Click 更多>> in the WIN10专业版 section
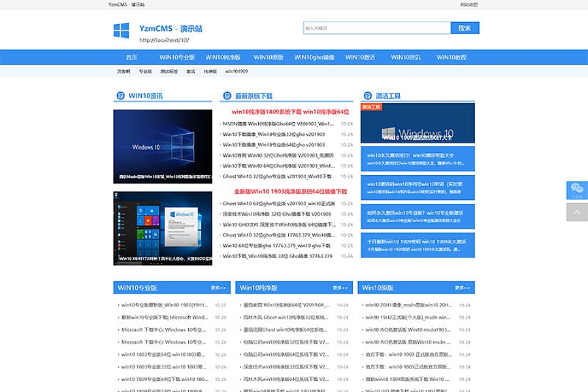This screenshot has height=392, width=588. 218,287
